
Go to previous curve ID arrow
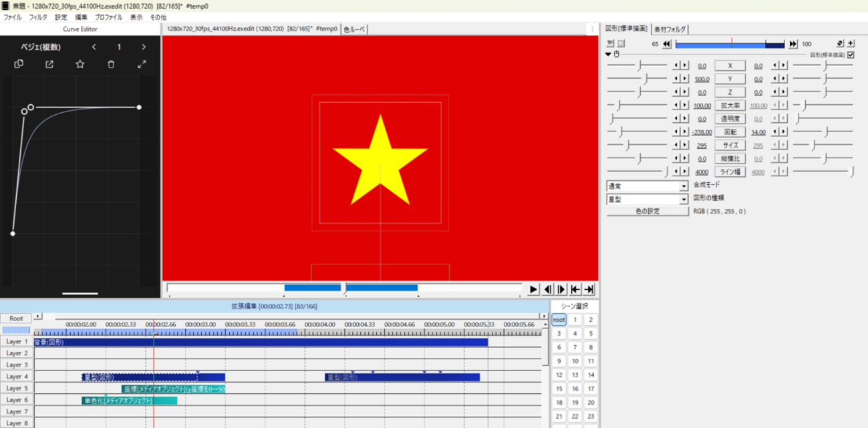pos(94,47)
